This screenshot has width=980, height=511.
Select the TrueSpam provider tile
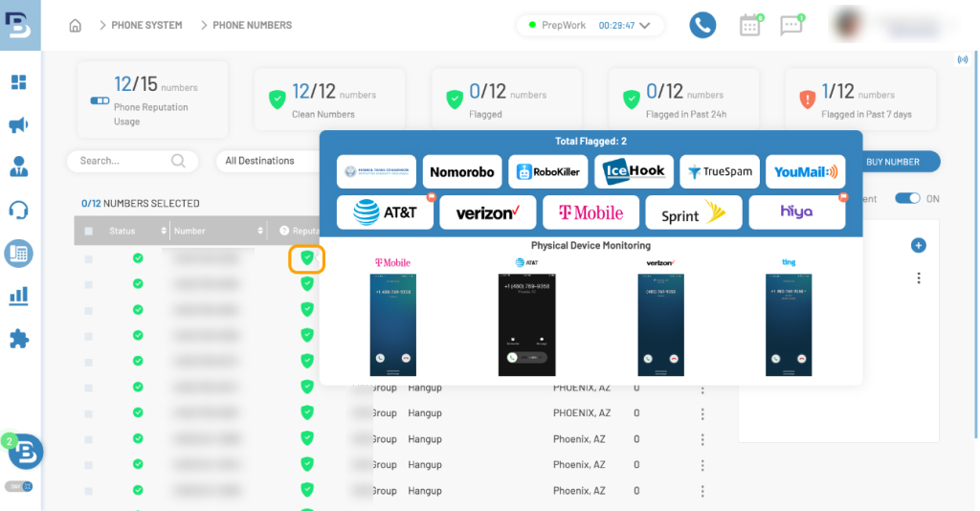coord(720,172)
